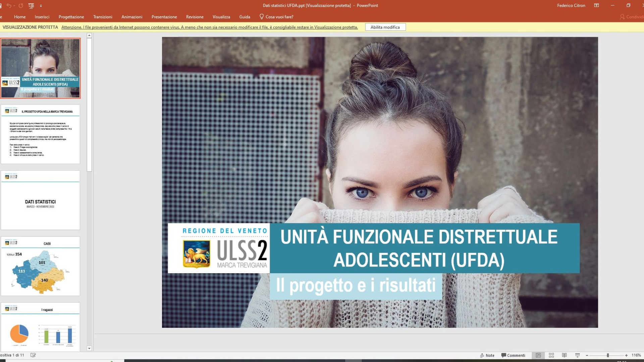Image resolution: width=644 pixels, height=362 pixels.
Task: Select the CASI map slide thumbnail
Action: [x=40, y=266]
